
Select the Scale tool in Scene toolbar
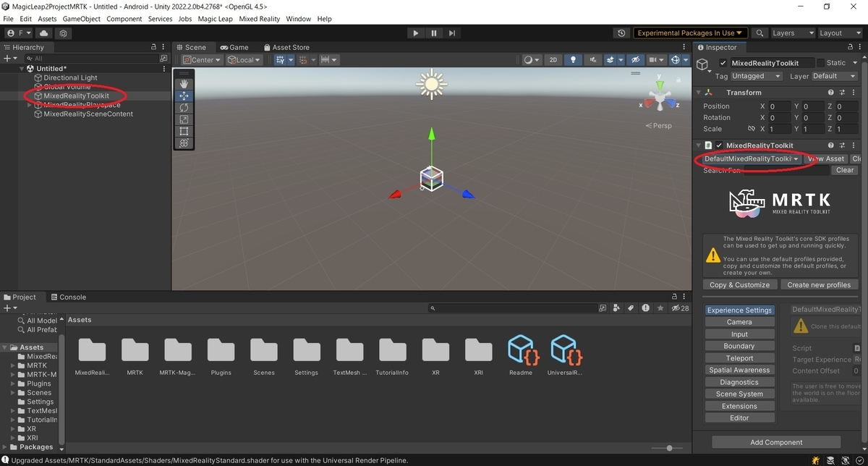coord(184,119)
